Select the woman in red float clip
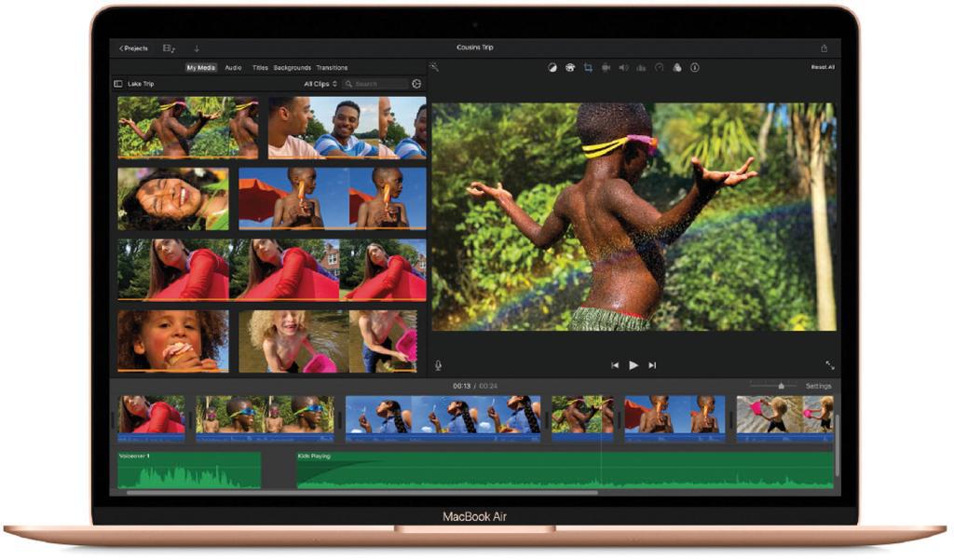 (272, 269)
